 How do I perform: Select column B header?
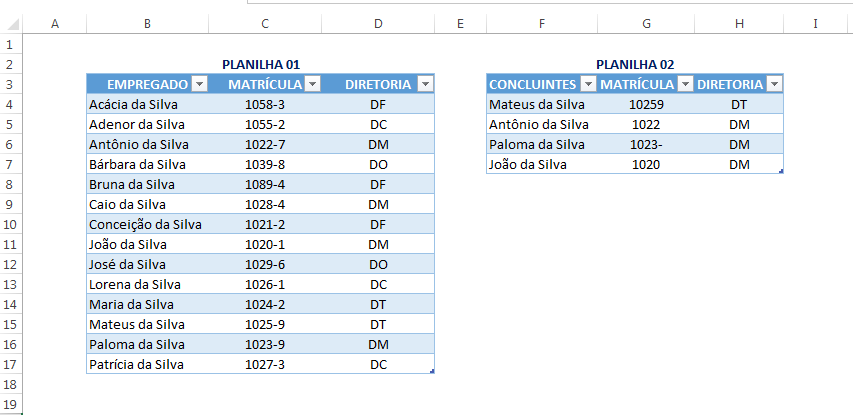pos(147,24)
